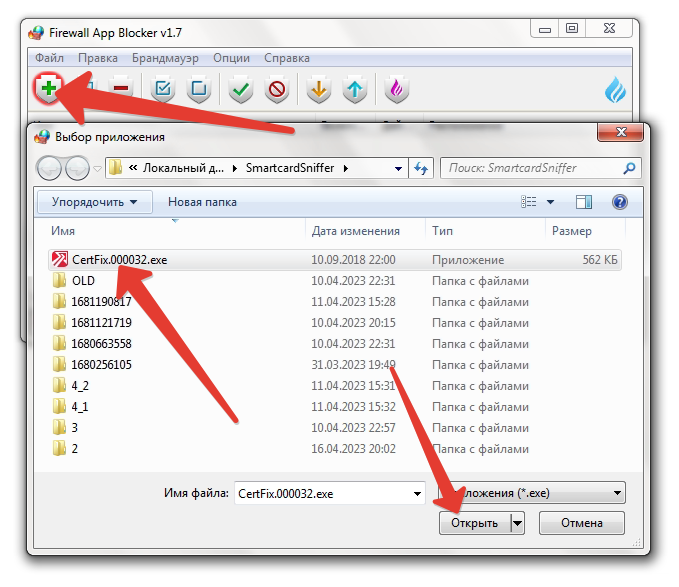Click the SmartcardSniffer breadcrumb segment
Viewport: 679px width, 587px height.
(290, 168)
